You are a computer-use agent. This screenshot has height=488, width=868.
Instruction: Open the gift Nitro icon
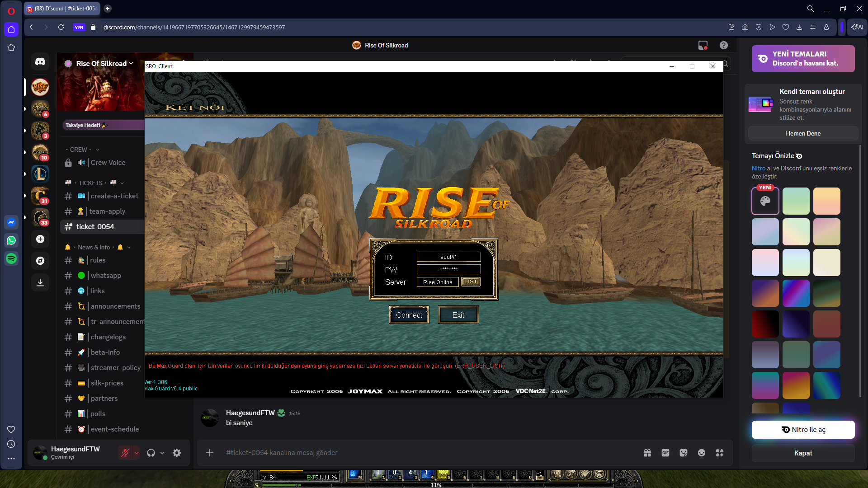click(x=647, y=453)
